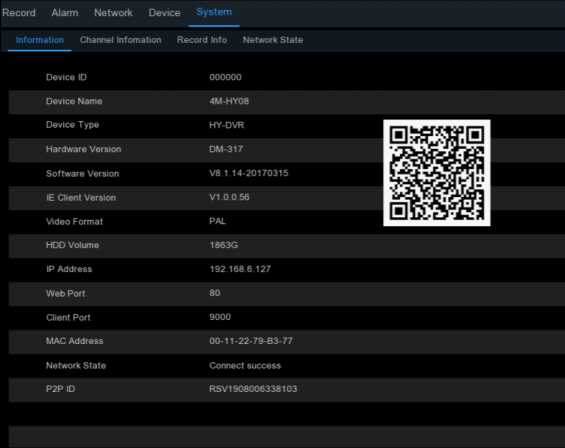Viewport: 565px width, 448px height.
Task: Click the QR code image
Action: (x=437, y=173)
